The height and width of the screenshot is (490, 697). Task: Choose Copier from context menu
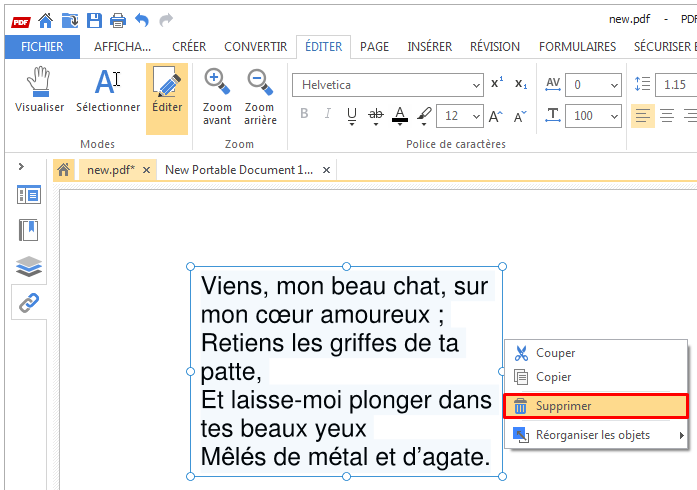point(596,377)
